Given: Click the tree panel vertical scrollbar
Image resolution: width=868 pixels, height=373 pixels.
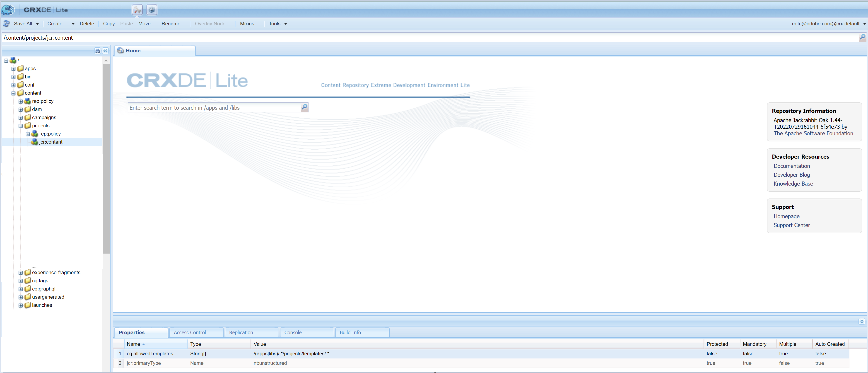Looking at the screenshot, I should tap(106, 158).
